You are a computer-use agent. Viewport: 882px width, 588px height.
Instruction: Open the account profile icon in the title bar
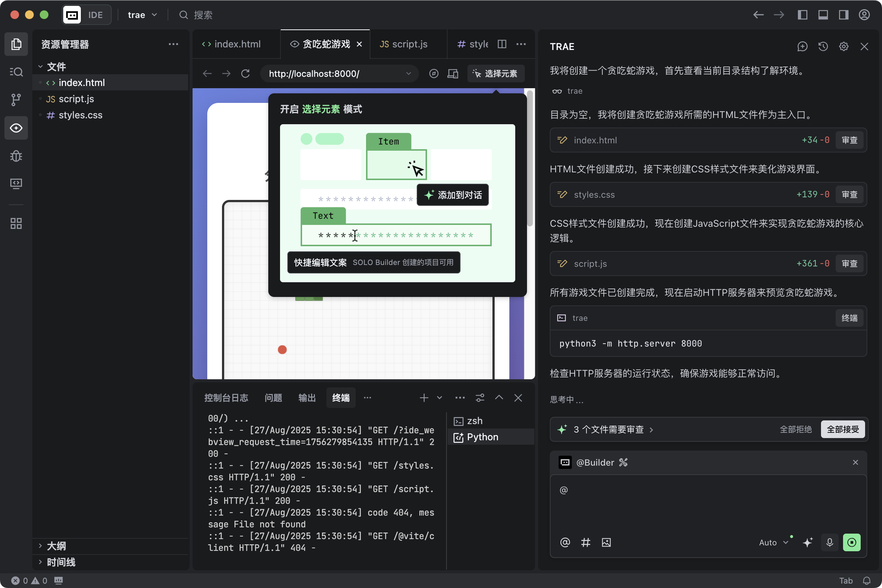[x=864, y=15]
